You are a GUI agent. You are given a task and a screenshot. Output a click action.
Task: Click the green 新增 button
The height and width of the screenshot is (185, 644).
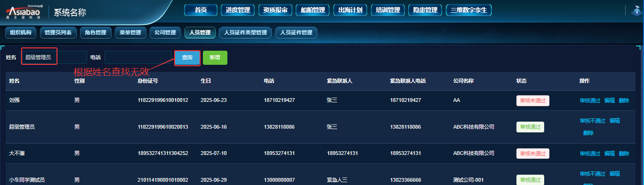click(215, 57)
